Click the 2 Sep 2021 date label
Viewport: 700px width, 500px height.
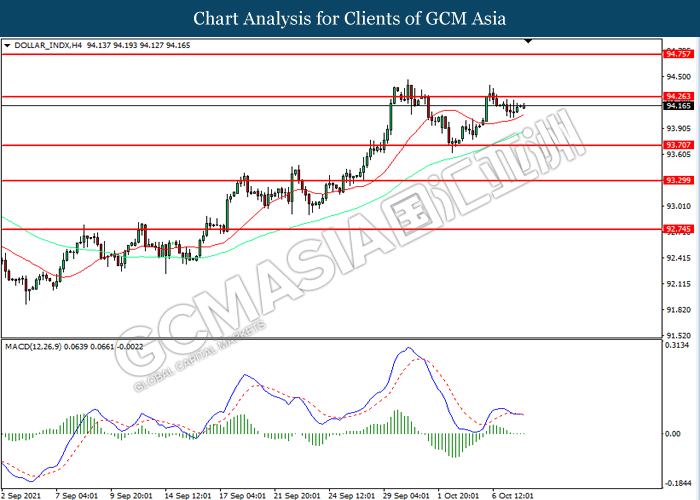click(x=21, y=496)
